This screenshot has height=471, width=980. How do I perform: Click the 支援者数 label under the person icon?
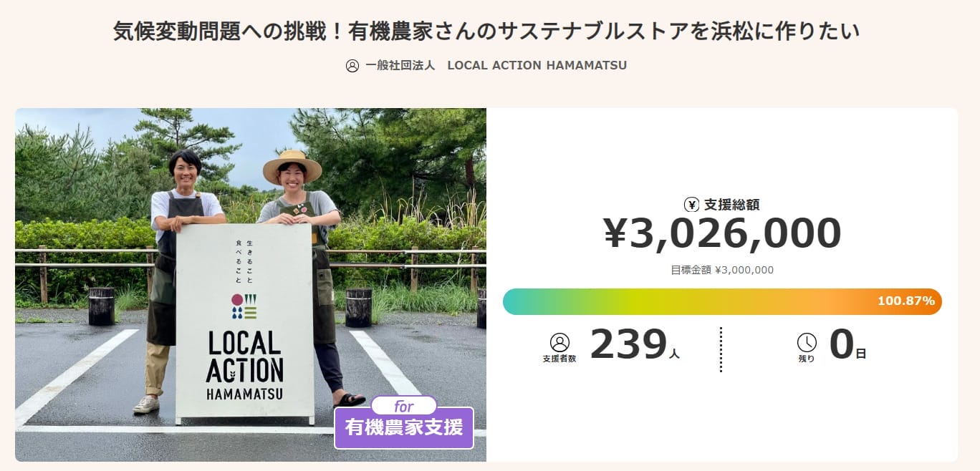pos(559,359)
